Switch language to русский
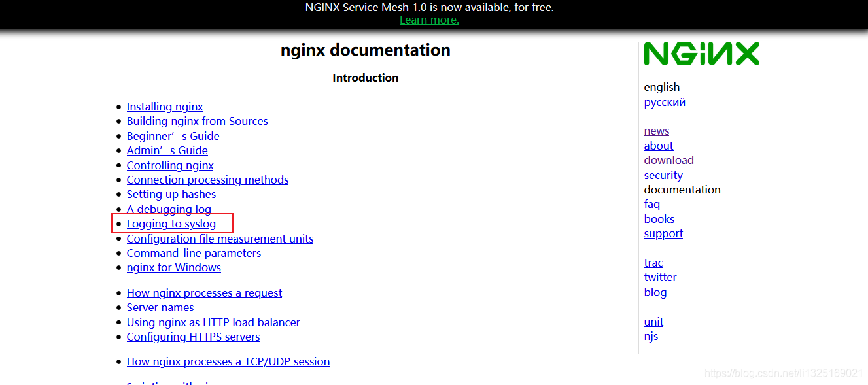 pyautogui.click(x=665, y=102)
